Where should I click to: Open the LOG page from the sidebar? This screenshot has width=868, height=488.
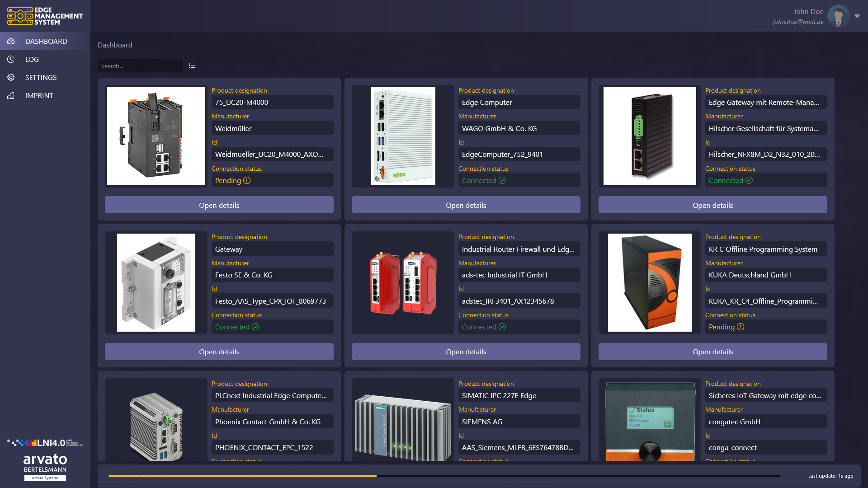click(32, 59)
